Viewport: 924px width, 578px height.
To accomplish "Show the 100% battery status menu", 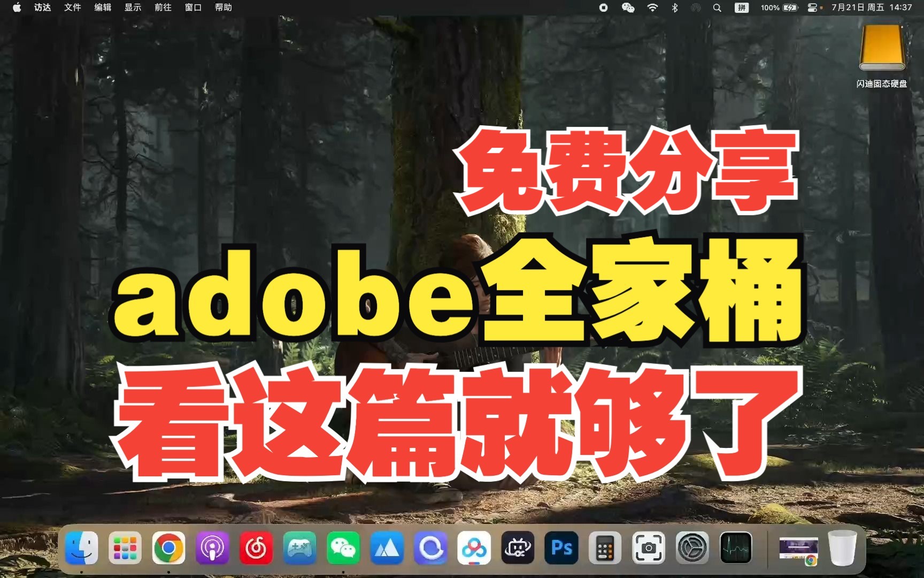I will click(779, 7).
